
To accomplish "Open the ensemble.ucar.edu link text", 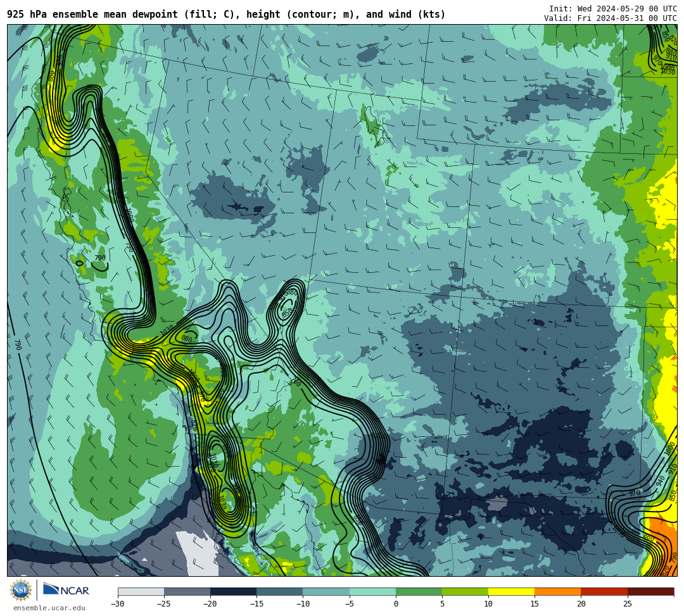I will pyautogui.click(x=49, y=608).
